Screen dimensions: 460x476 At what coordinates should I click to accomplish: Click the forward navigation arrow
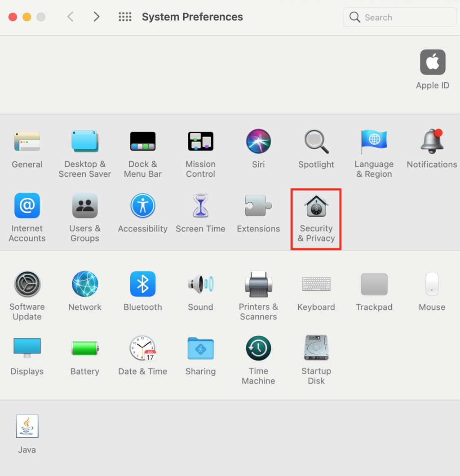pos(96,17)
